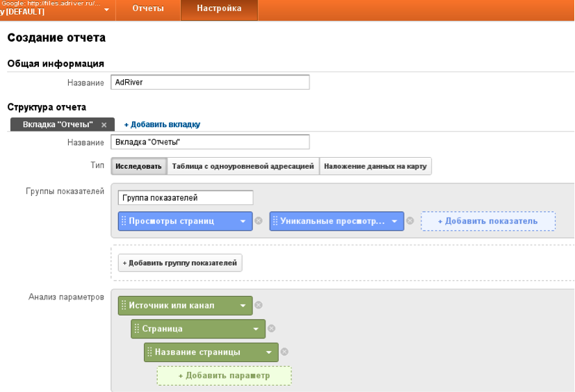Grab the drag handle on Название страницы
Image resolution: width=575 pixels, height=392 pixels.
(149, 352)
